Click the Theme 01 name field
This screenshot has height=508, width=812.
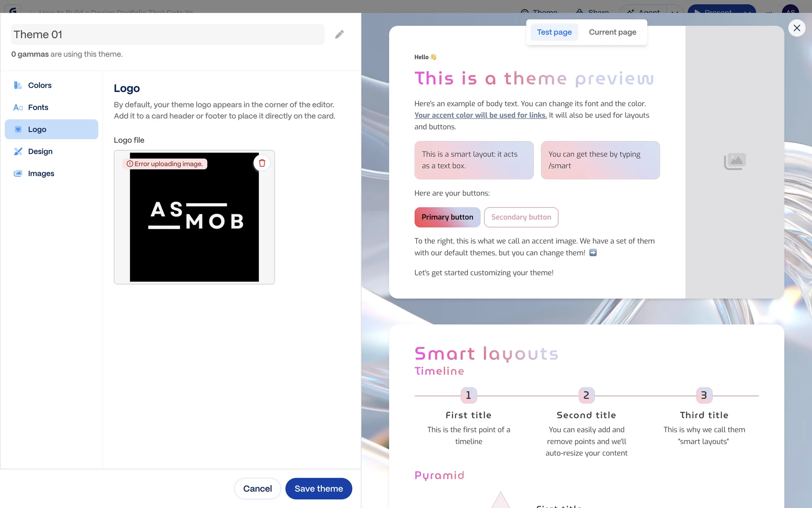[167, 34]
